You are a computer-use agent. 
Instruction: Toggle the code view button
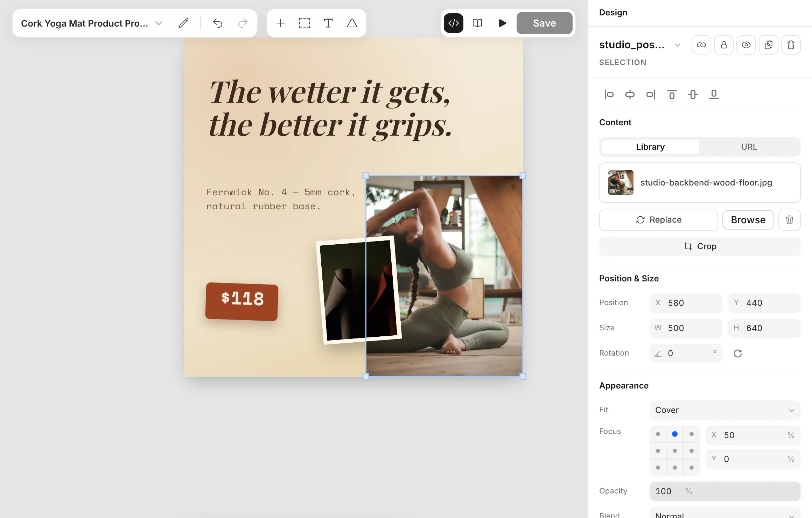(x=454, y=23)
